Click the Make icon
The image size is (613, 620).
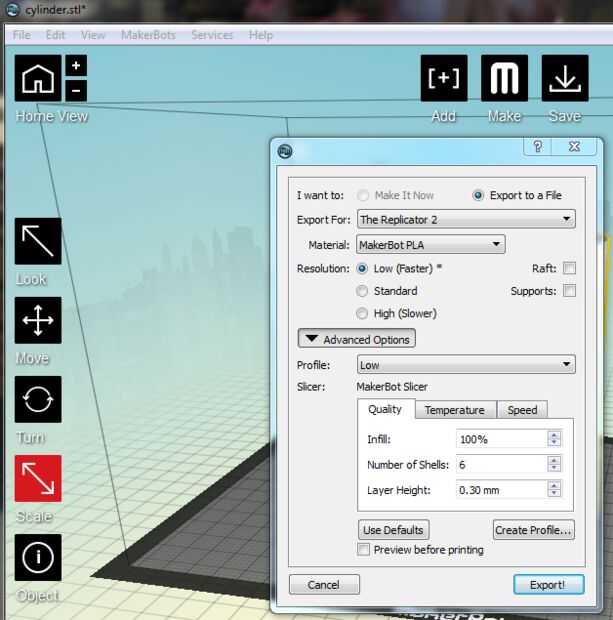[x=504, y=78]
